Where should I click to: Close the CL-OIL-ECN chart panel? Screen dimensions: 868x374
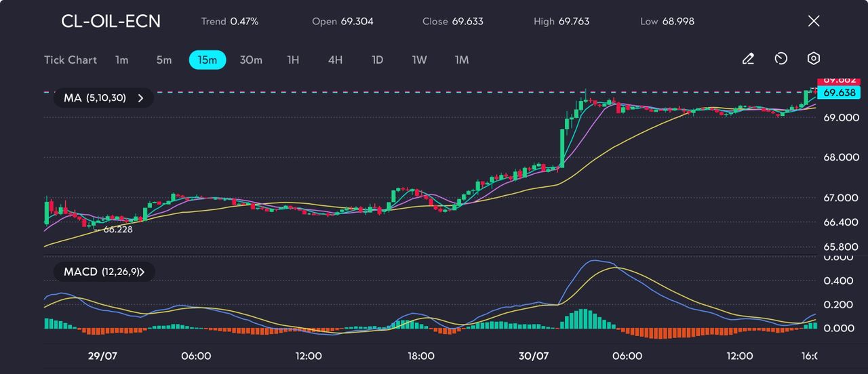pos(814,21)
